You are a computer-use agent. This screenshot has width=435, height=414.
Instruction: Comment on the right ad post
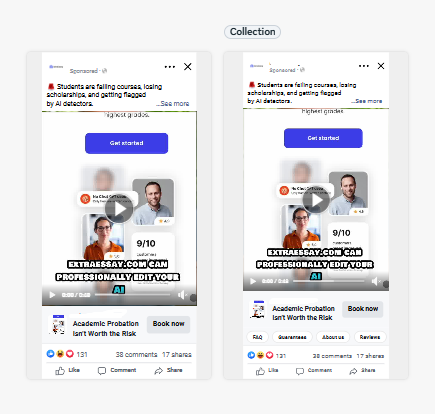314,371
